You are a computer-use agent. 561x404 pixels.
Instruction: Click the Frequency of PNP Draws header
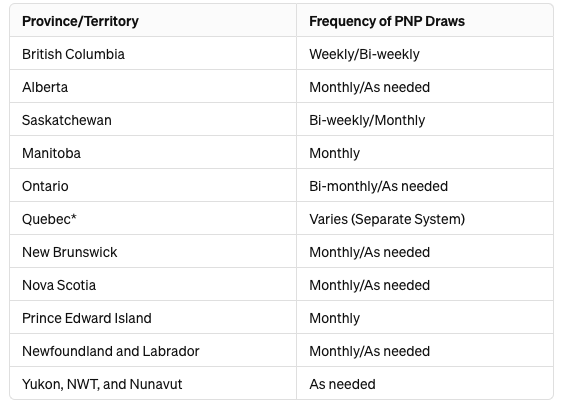[387, 21]
